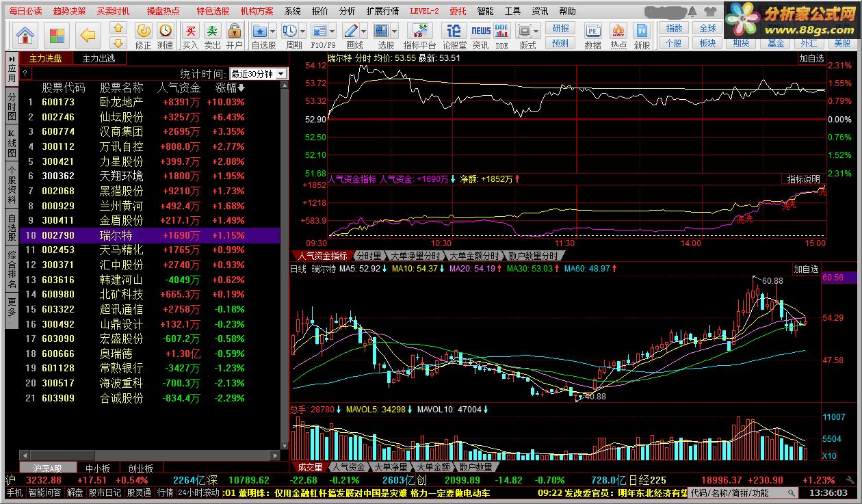Sort the list by the 涨幅 column
The image size is (862, 504).
coord(230,88)
